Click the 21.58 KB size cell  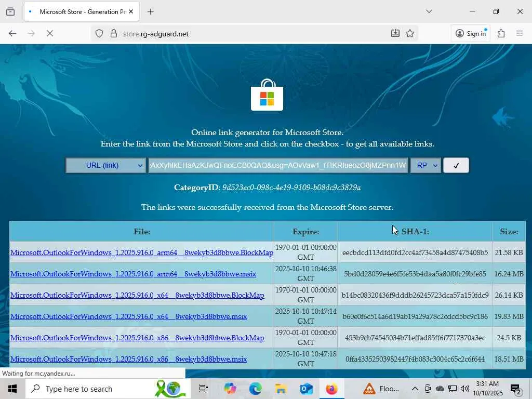click(509, 252)
